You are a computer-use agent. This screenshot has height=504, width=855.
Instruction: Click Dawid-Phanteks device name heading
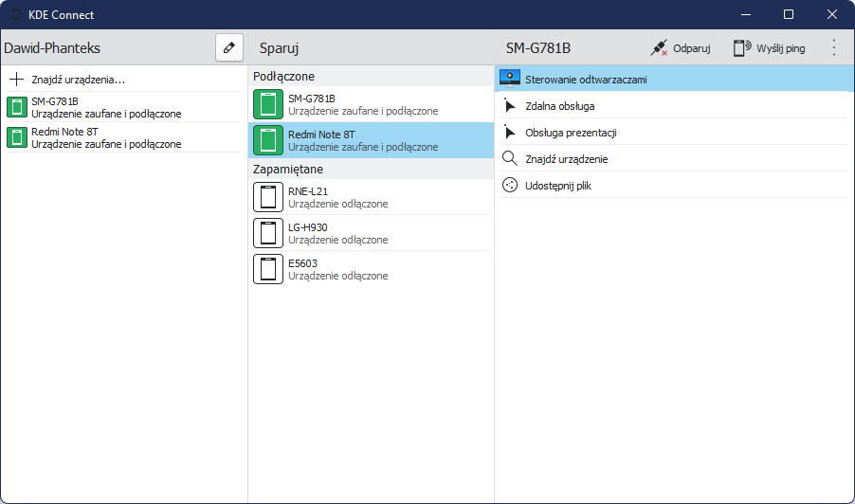pyautogui.click(x=52, y=48)
